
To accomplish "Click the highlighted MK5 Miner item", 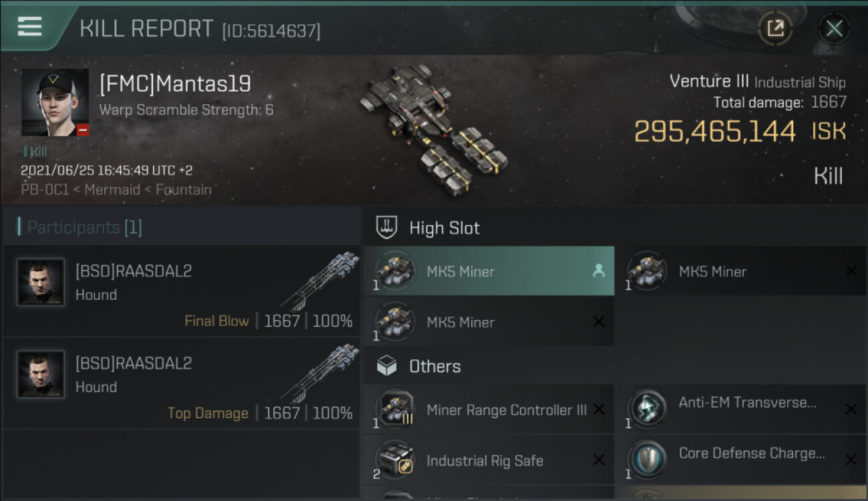I will (x=489, y=271).
